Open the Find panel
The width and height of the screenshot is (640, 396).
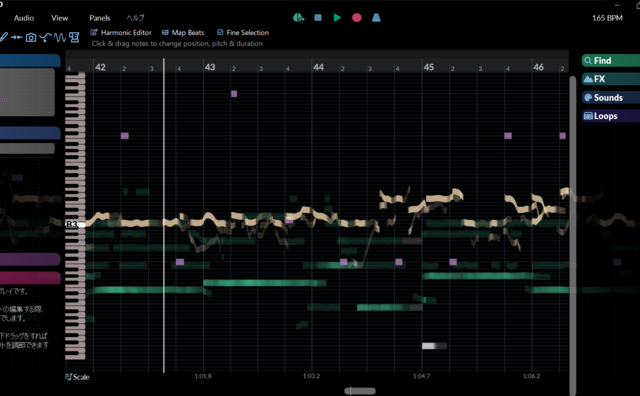click(x=611, y=61)
